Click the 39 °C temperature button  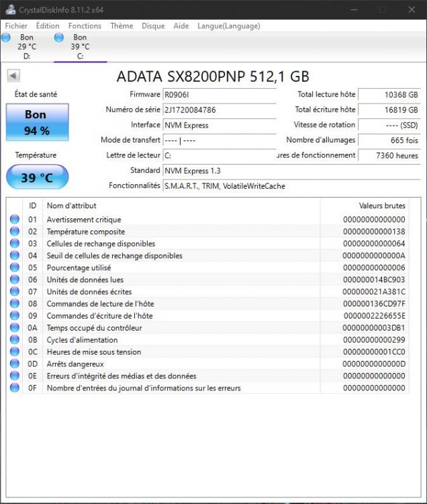pyautogui.click(x=37, y=178)
